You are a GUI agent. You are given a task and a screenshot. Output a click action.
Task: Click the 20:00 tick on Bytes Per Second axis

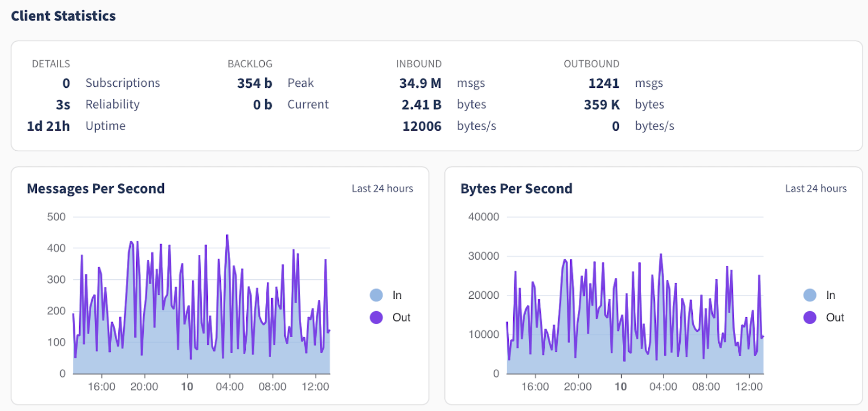pos(578,387)
